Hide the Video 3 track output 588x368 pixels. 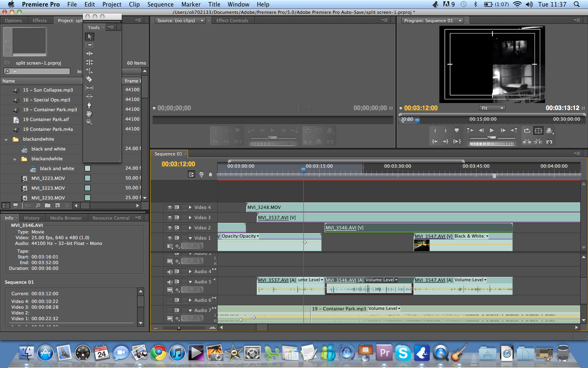(x=169, y=218)
